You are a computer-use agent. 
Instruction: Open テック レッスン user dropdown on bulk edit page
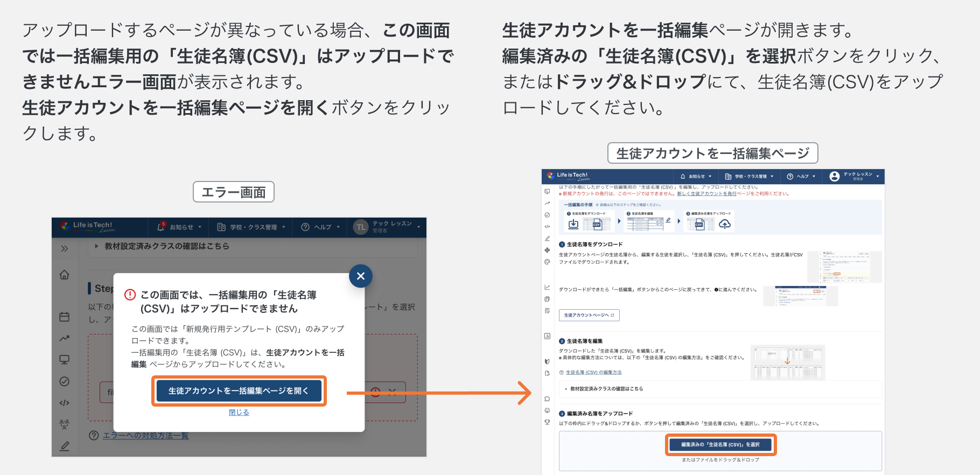pyautogui.click(x=855, y=176)
